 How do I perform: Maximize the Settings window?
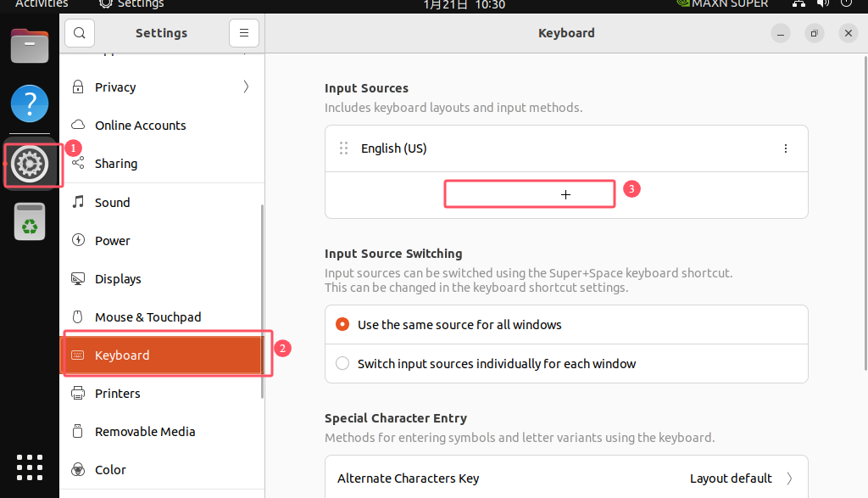pos(815,33)
